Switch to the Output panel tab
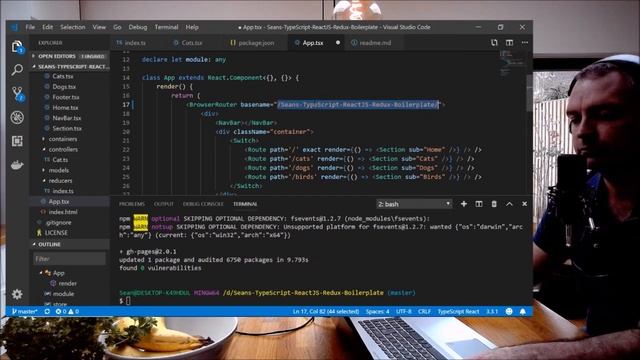640x360 pixels. tap(164, 204)
